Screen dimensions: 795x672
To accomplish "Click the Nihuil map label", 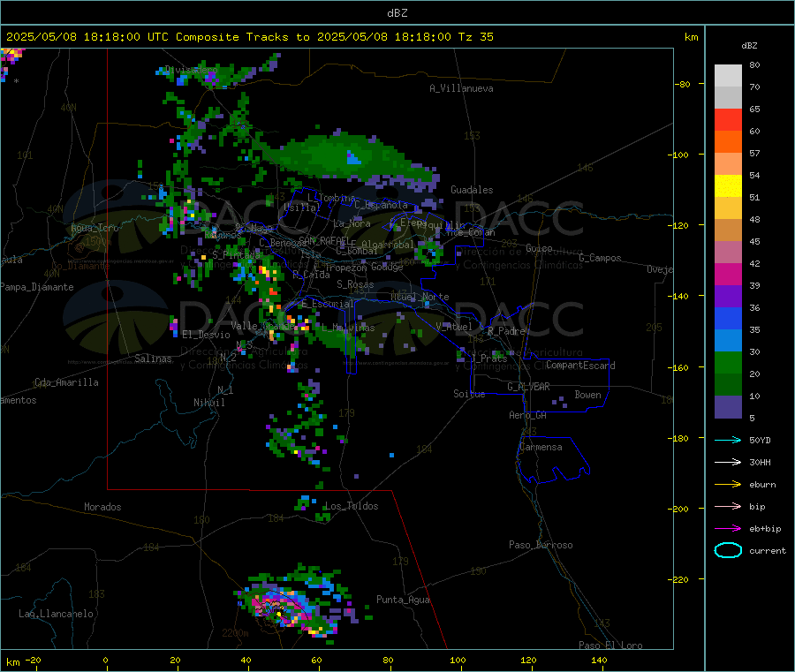I will pos(208,403).
